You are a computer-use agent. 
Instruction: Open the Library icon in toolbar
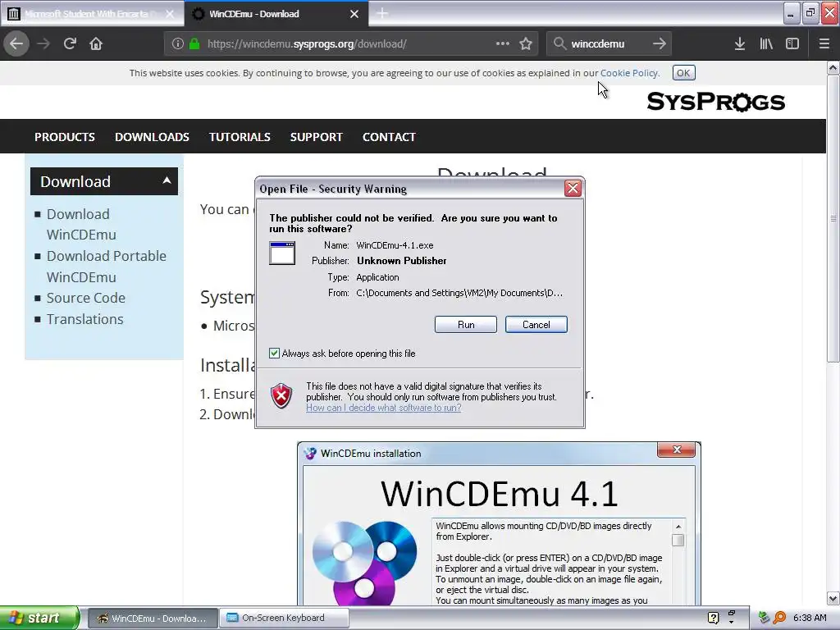pyautogui.click(x=766, y=43)
